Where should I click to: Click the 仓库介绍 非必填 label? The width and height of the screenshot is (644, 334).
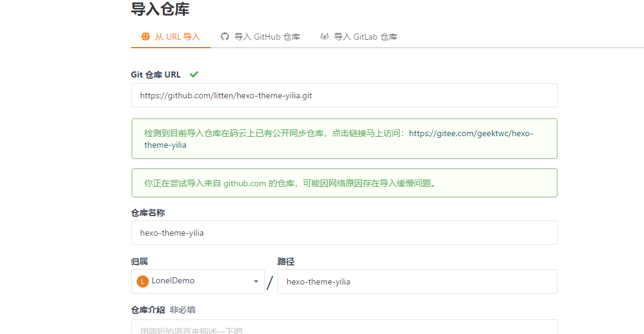163,310
